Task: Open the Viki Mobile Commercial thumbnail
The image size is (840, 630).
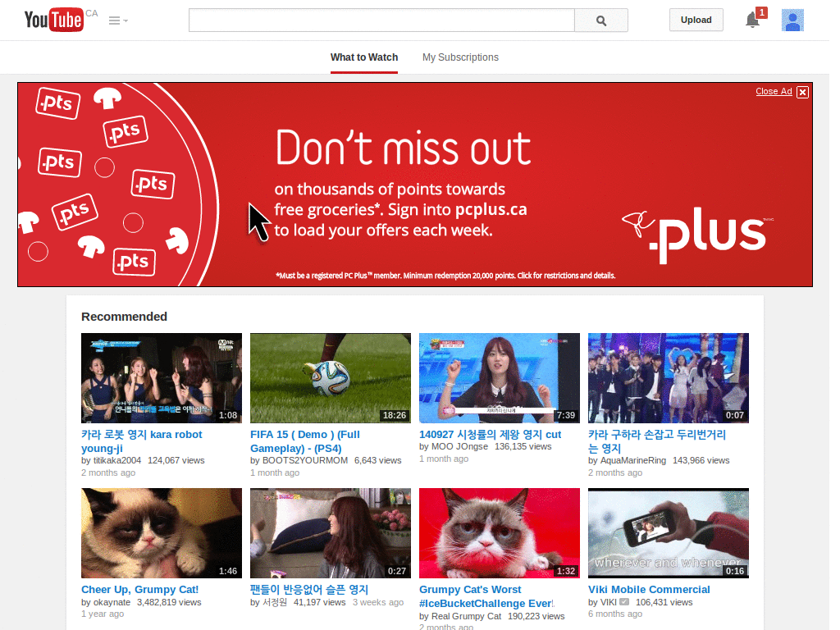Action: (x=668, y=533)
